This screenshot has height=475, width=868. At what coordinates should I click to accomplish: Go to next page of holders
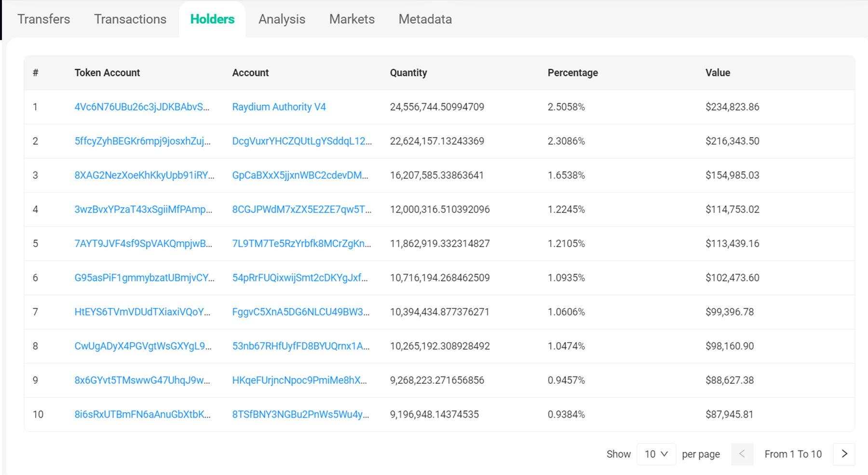pos(844,454)
